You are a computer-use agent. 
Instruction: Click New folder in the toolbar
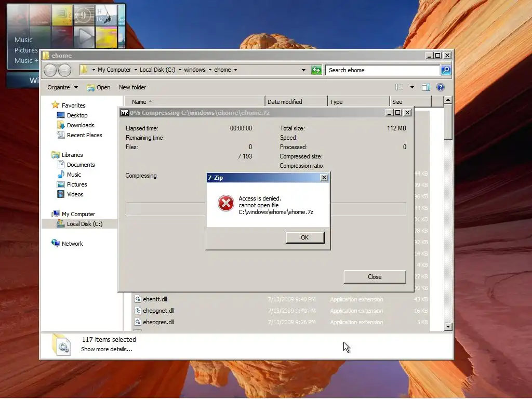coord(132,87)
